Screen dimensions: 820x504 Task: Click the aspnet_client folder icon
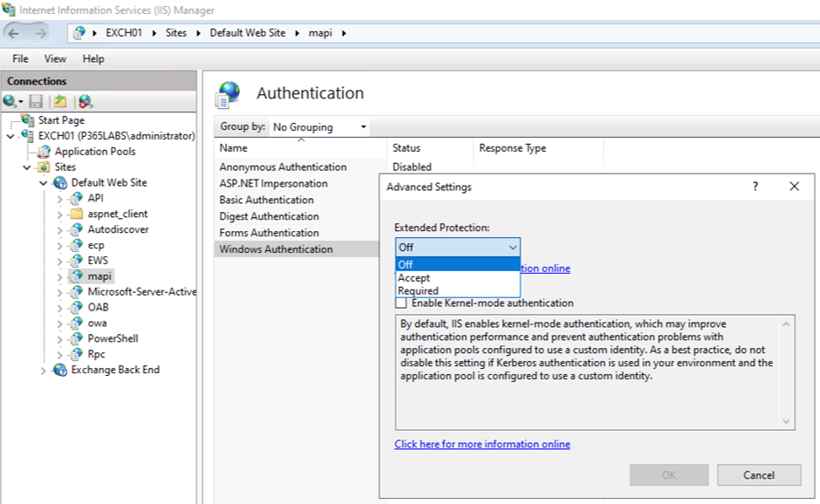77,214
